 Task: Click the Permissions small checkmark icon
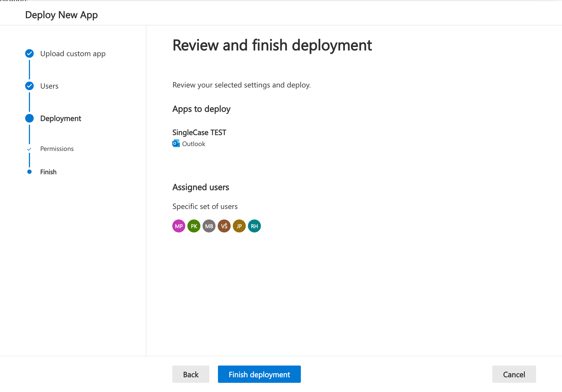[29, 149]
